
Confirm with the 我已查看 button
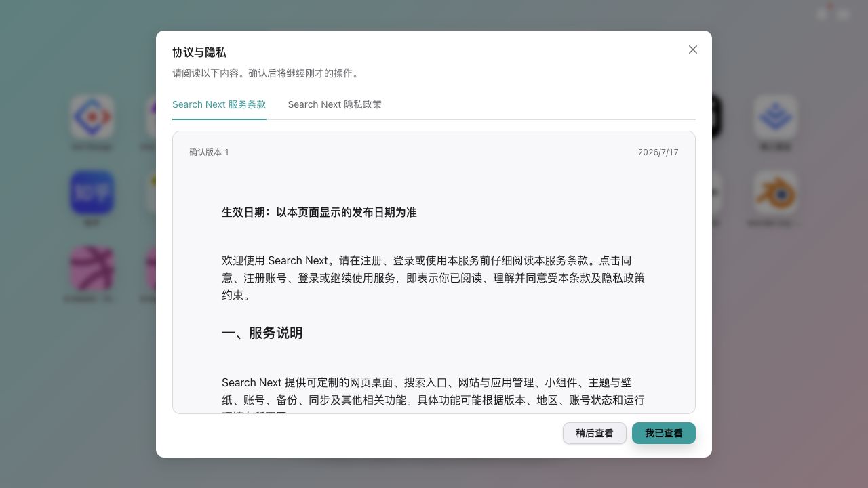click(663, 433)
